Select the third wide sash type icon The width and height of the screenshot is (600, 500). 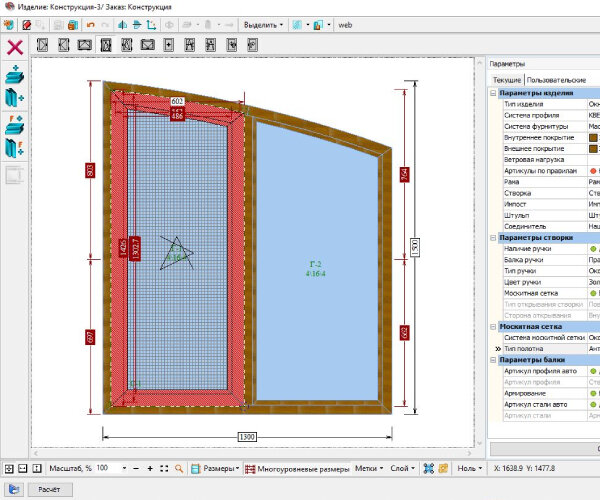[85, 45]
